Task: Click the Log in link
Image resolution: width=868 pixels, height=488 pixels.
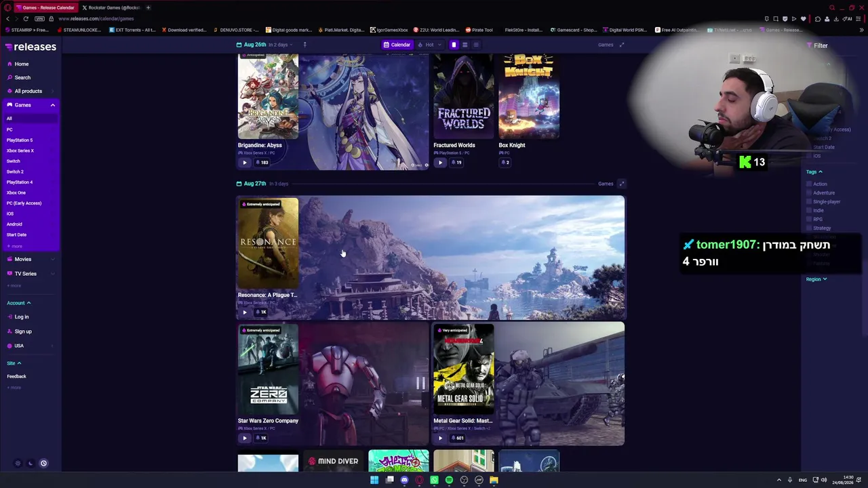Action: (x=22, y=317)
